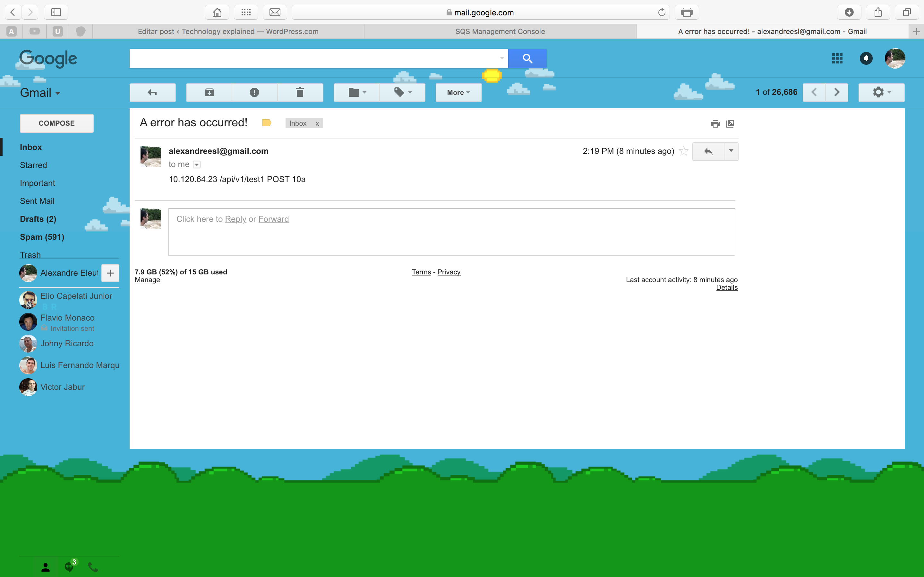Report this message as spam

pyautogui.click(x=254, y=92)
